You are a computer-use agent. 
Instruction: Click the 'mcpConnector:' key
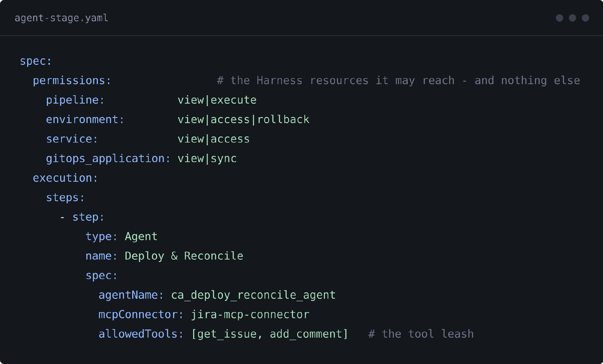(x=141, y=314)
